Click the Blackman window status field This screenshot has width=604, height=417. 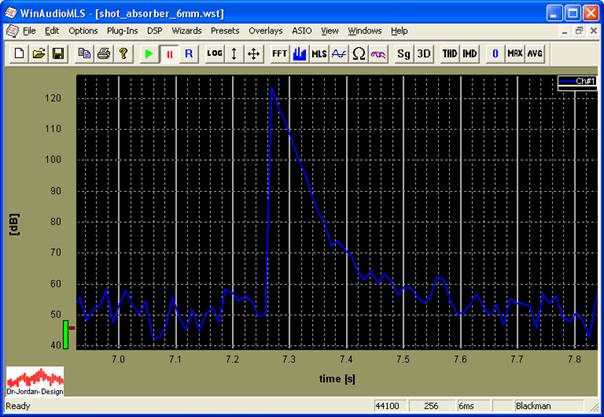tap(549, 406)
